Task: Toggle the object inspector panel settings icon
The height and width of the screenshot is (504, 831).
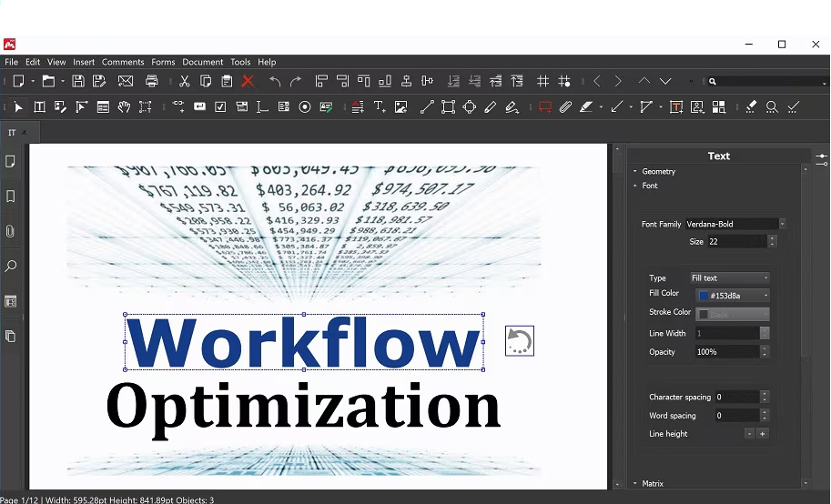Action: [x=822, y=159]
